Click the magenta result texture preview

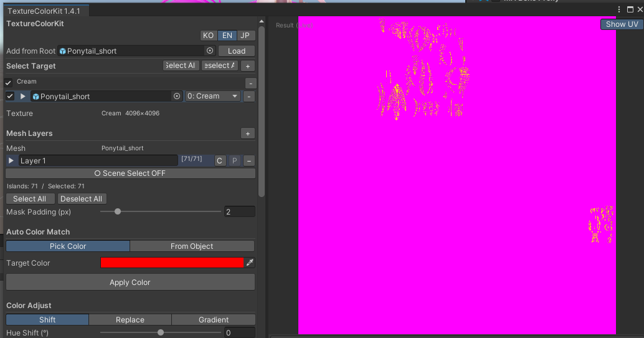pos(457,175)
